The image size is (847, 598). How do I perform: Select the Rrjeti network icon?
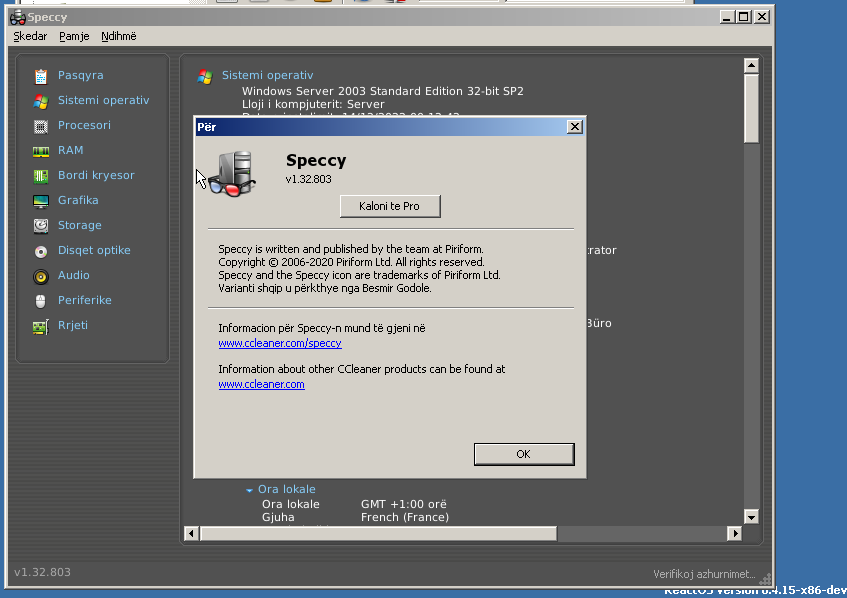click(x=41, y=326)
